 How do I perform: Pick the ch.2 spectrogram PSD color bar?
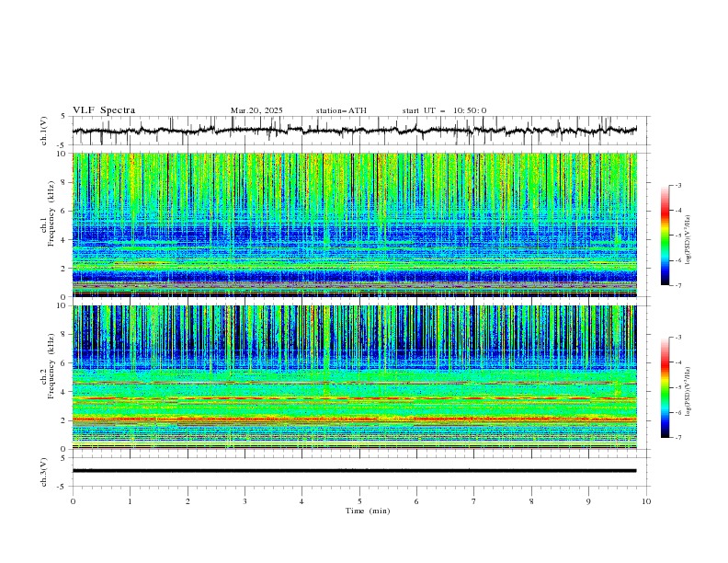click(665, 387)
